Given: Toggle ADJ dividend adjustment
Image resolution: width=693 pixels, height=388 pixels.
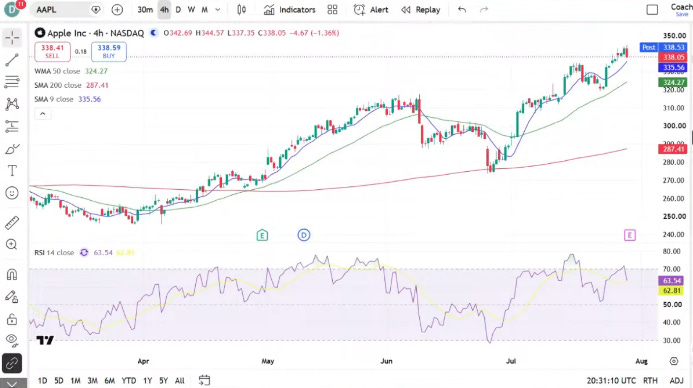Looking at the screenshot, I should (676, 380).
